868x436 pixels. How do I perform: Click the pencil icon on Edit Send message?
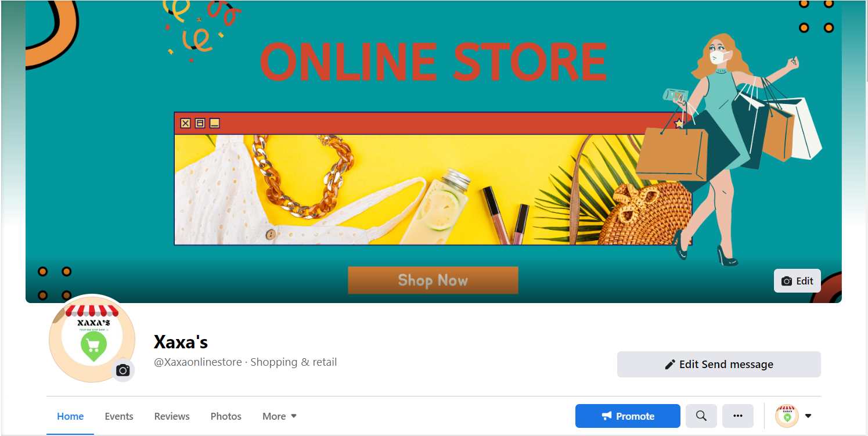point(670,365)
